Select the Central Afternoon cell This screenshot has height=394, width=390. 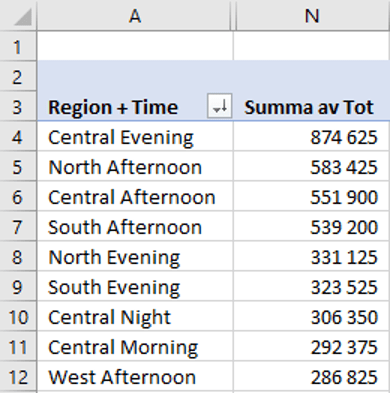pos(135,196)
